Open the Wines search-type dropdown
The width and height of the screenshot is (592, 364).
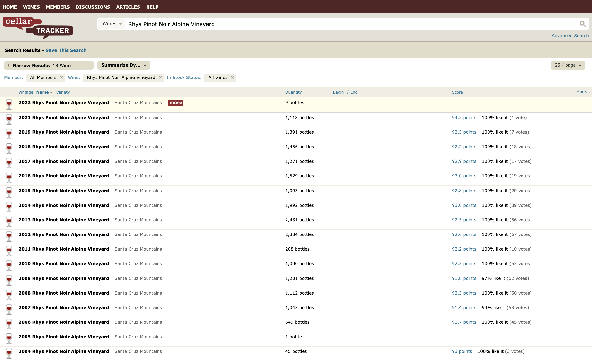[112, 24]
